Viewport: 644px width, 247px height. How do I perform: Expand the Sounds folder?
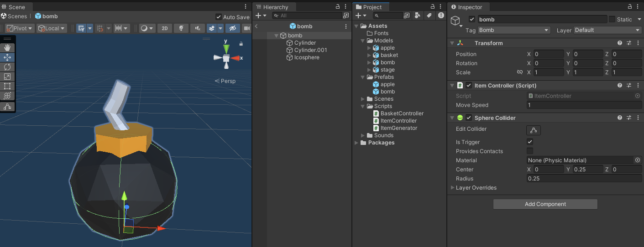click(363, 135)
